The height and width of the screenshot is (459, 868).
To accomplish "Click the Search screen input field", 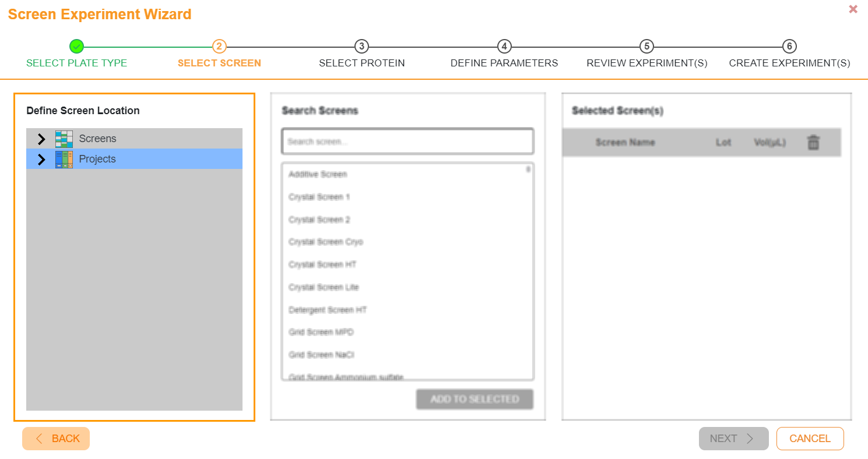I will point(407,141).
